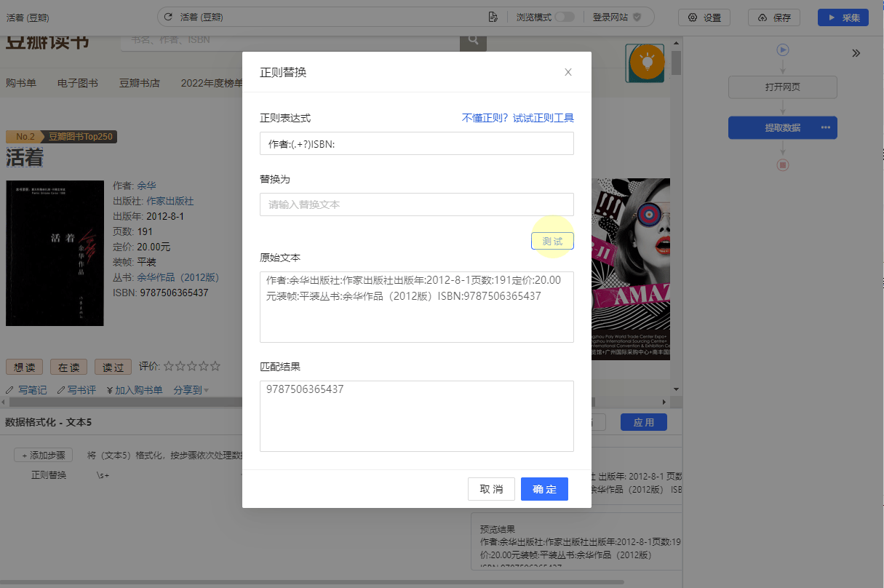Click the lightbulb tips icon

coord(646,63)
